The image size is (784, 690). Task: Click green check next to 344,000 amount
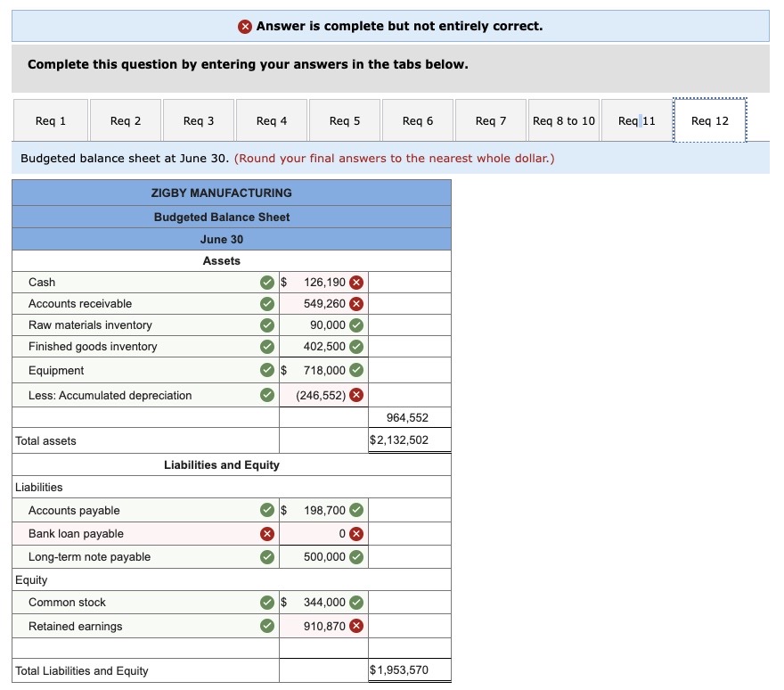point(356,602)
